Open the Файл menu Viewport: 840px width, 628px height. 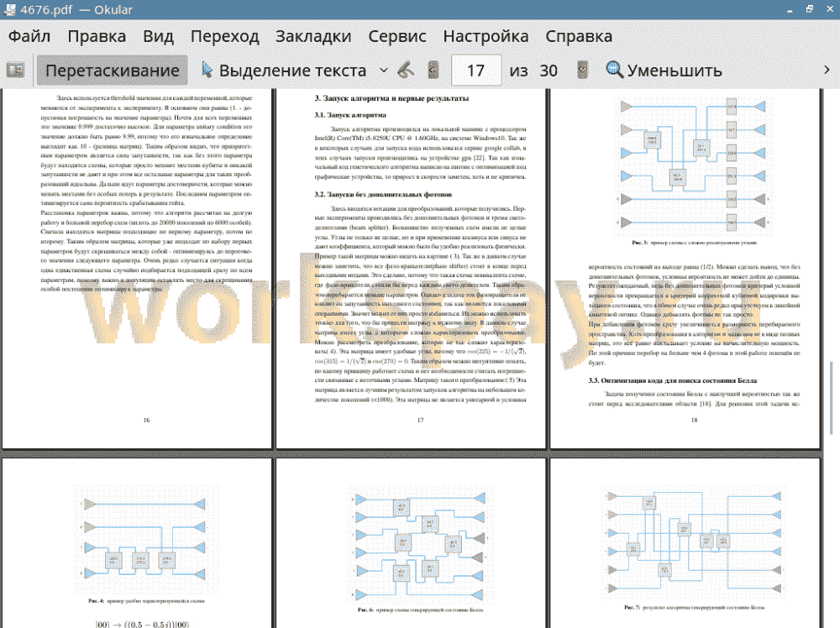[29, 36]
